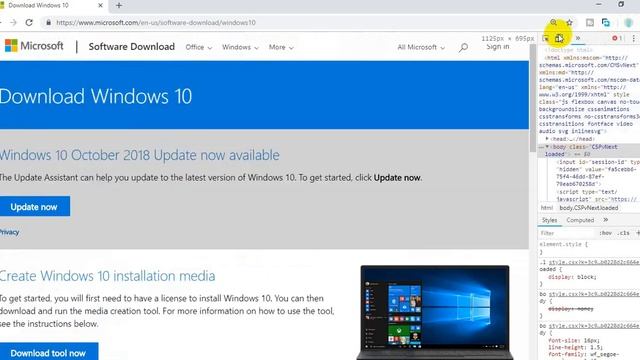Collapse the body element node
640x360 pixels.
(x=547, y=147)
